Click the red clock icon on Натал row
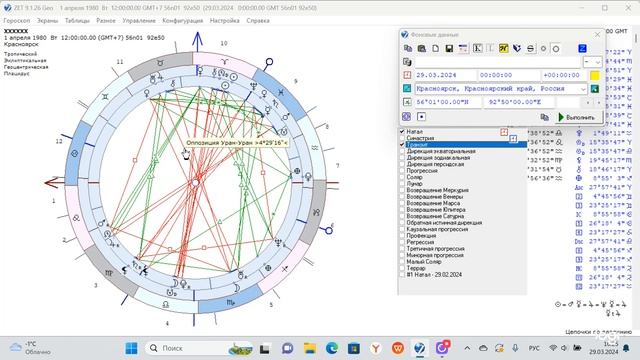 pos(504,132)
